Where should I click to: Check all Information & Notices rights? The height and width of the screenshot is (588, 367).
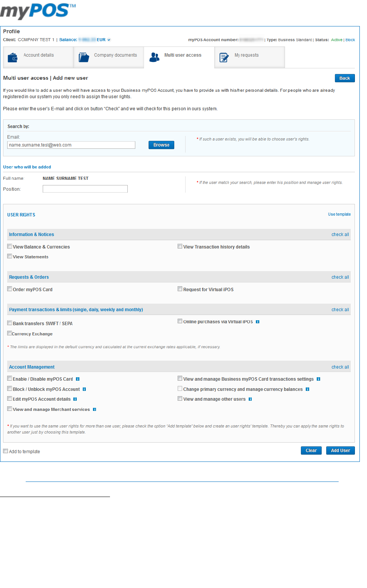[340, 235]
